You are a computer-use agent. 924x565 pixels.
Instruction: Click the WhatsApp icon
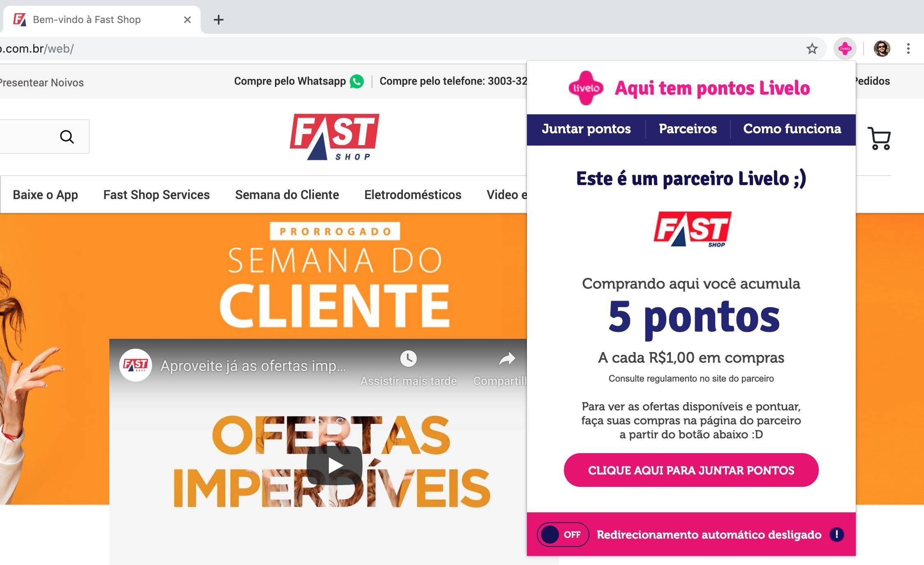(357, 81)
